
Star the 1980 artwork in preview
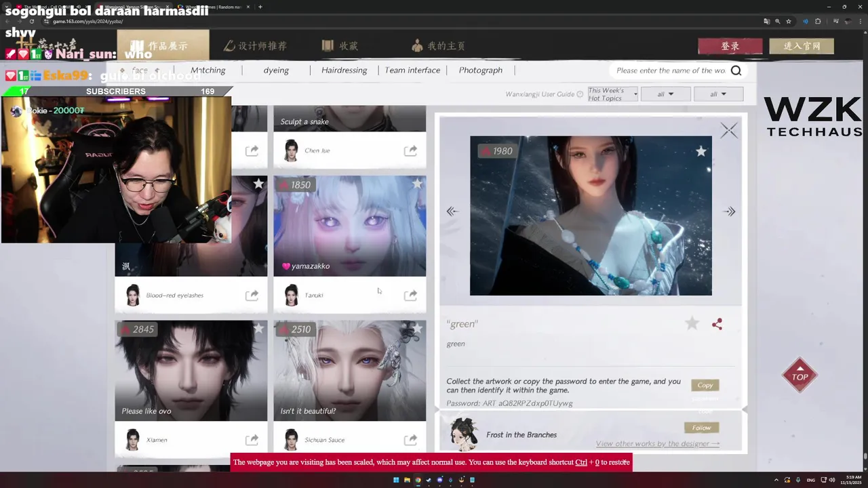(701, 151)
